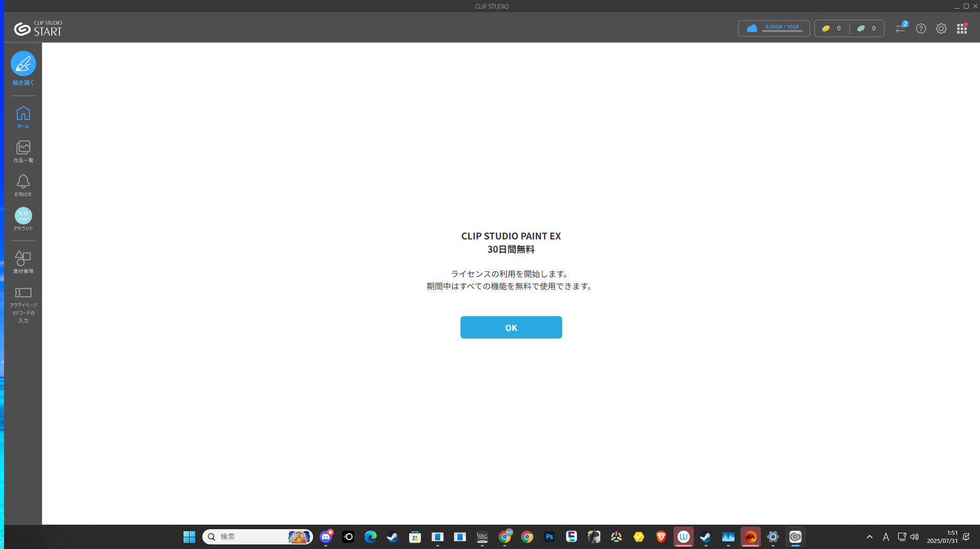Image resolution: width=980 pixels, height=549 pixels.
Task: Open 素材管理 material management
Action: pyautogui.click(x=23, y=261)
